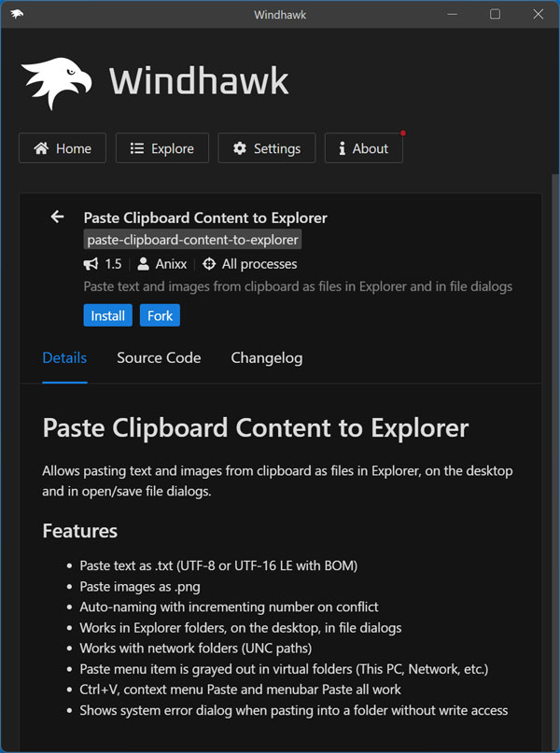Click the mod id paste-clipboard-content-to-explorer

click(192, 240)
